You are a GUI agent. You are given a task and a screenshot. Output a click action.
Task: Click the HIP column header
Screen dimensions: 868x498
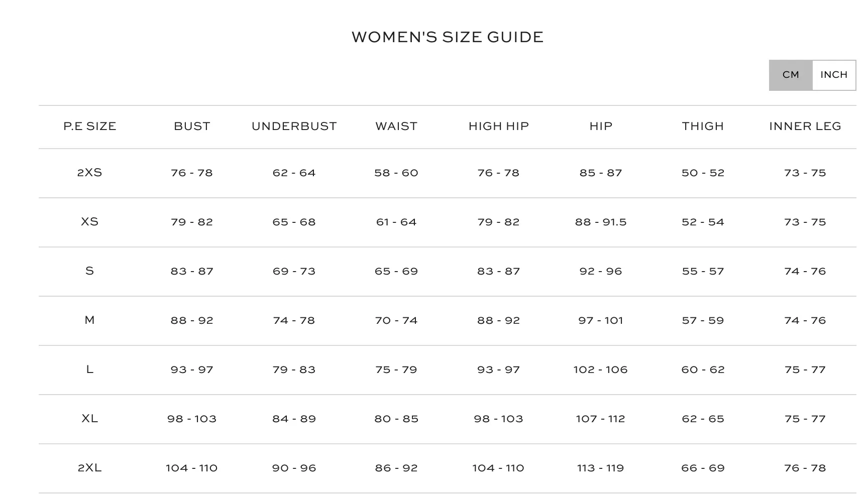(601, 127)
